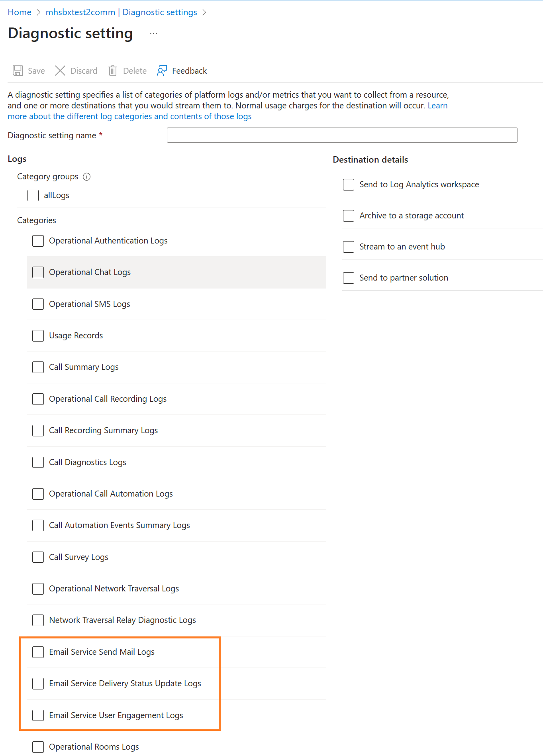Open the ellipsis menu beside Diagnostic setting title
Screen dimensions: 543x756
[153, 33]
